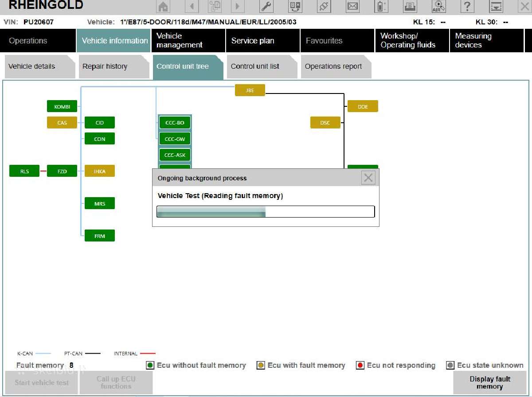The height and width of the screenshot is (397, 532).
Task: Select the CID control unit node
Action: [x=100, y=122]
